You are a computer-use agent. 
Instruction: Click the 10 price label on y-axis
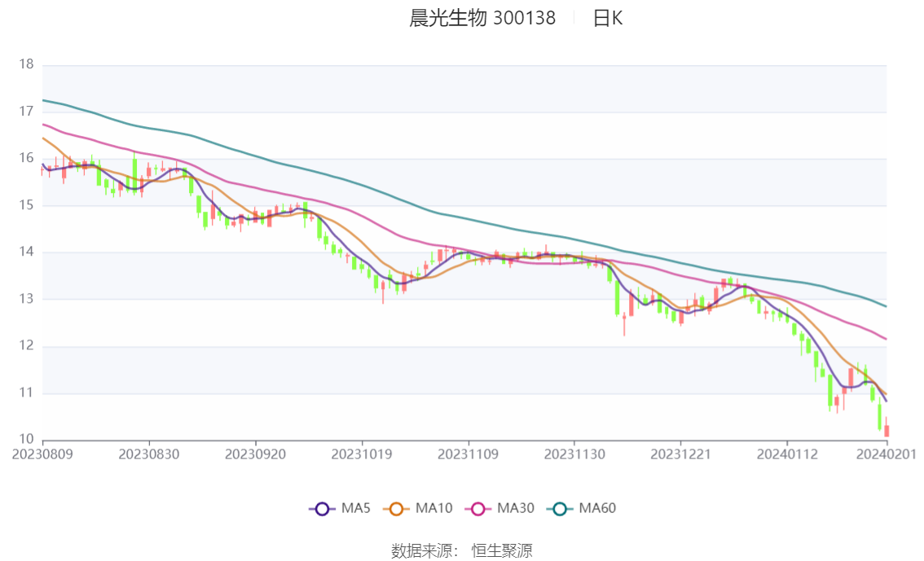point(26,440)
